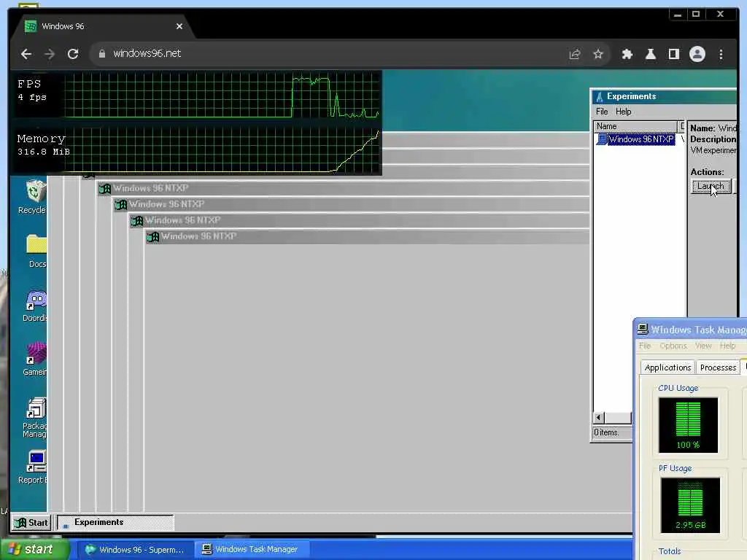This screenshot has width=747, height=560.
Task: Click the left scroll arrow in Experiments
Action: tap(599, 418)
